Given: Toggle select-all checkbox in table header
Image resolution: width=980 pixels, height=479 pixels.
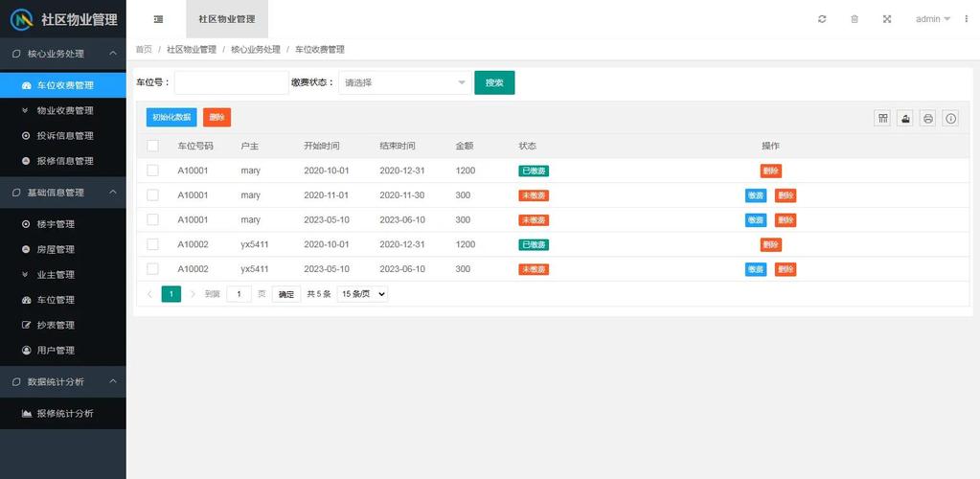Looking at the screenshot, I should (152, 146).
